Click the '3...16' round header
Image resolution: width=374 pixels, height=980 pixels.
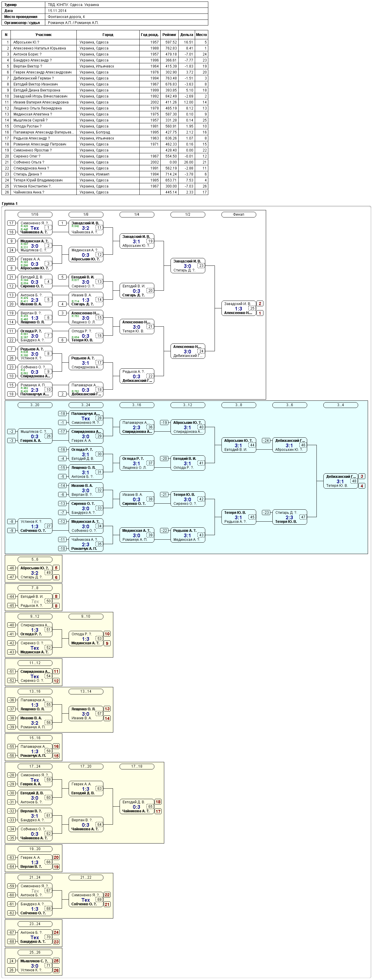point(137,405)
